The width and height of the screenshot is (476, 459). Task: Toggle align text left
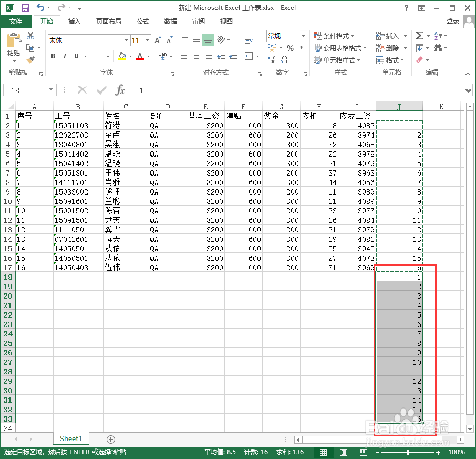point(185,56)
